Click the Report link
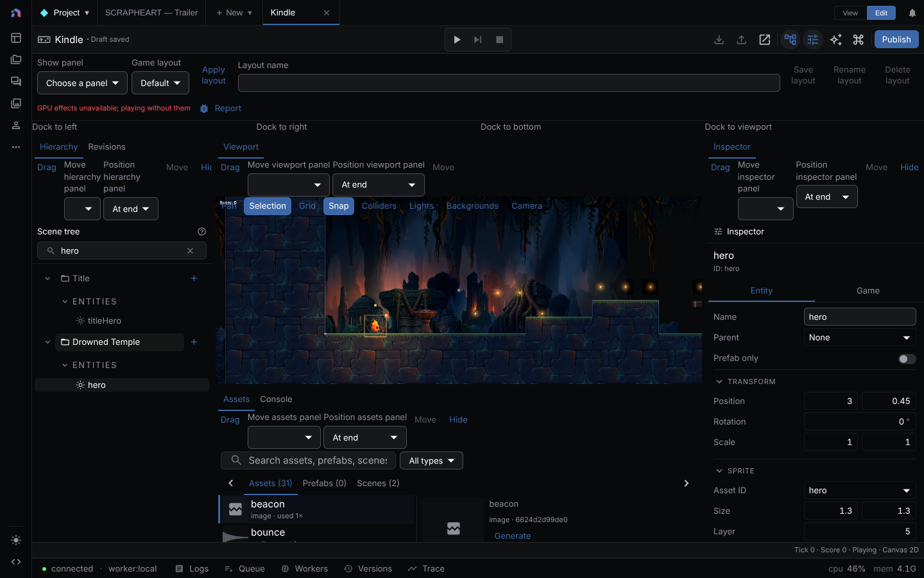The width and height of the screenshot is (924, 578). 228,109
